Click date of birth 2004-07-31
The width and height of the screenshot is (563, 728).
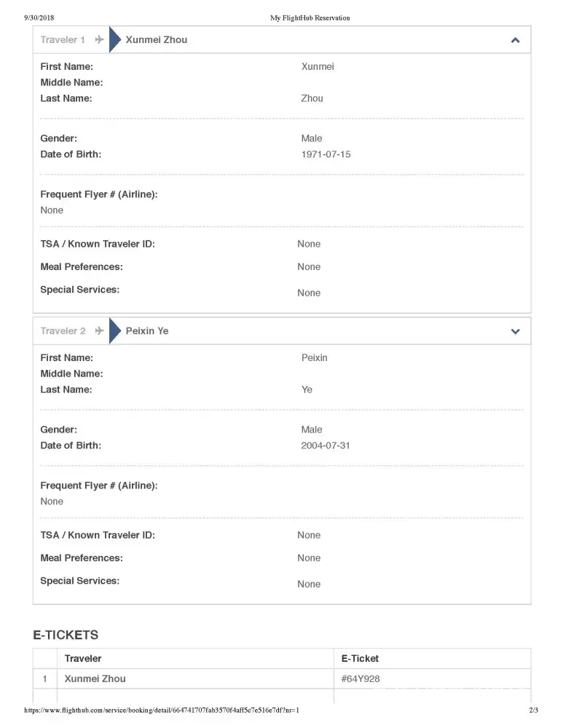[x=326, y=446]
